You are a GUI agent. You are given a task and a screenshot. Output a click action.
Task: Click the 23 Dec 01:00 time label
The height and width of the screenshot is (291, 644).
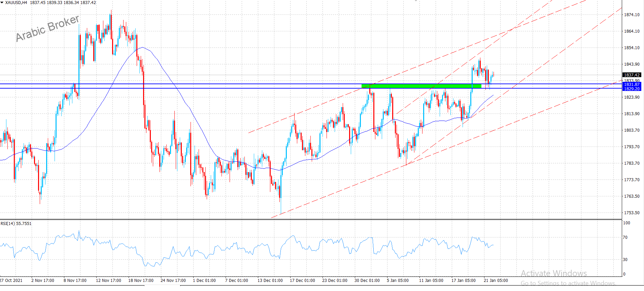pos(335,281)
